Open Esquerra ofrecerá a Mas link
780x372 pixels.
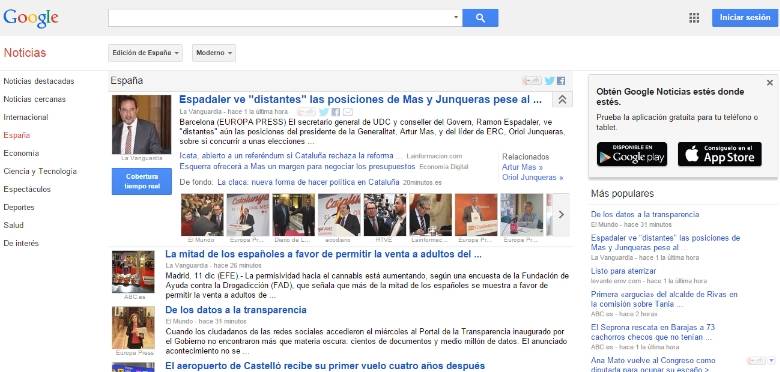pyautogui.click(x=297, y=166)
